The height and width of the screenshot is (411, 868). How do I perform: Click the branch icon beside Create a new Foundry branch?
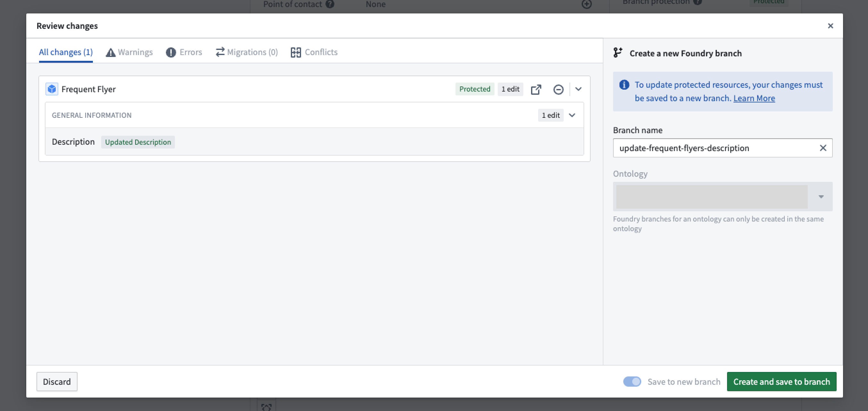618,53
